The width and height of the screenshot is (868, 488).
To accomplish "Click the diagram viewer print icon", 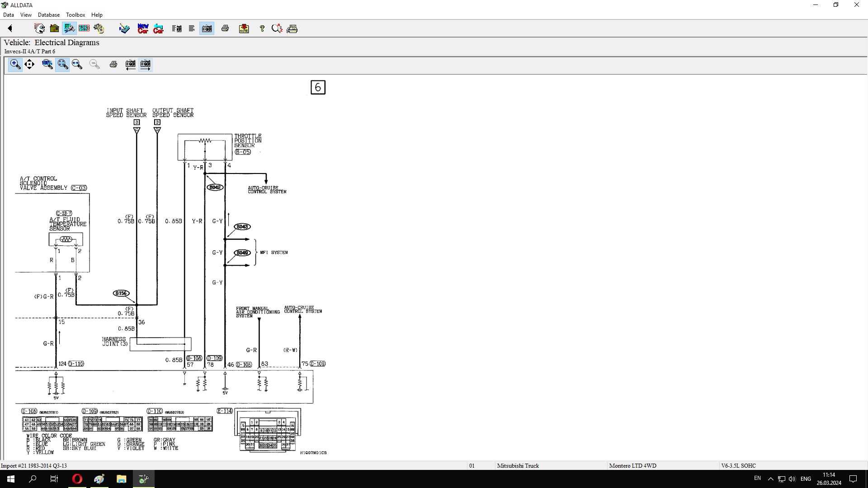I will point(113,64).
